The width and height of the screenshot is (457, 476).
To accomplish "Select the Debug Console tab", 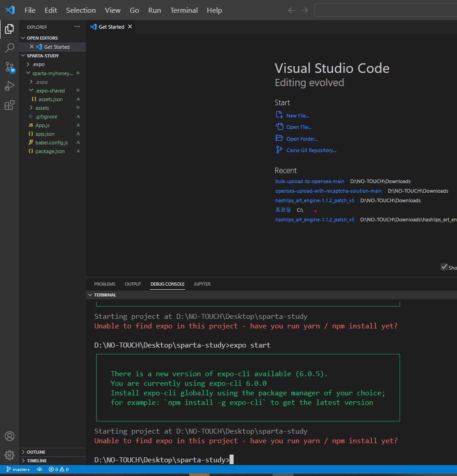I will pos(167,284).
